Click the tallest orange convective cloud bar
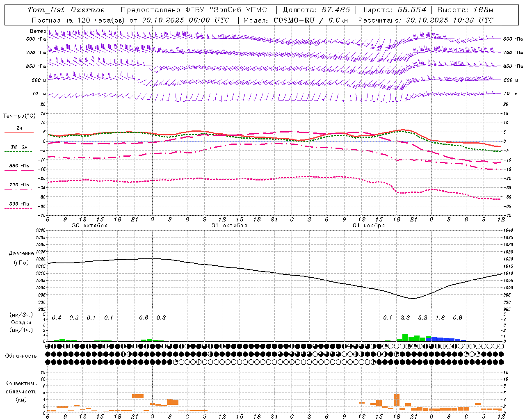Image resolution: width=525 pixels, height=420 pixels. point(396,400)
